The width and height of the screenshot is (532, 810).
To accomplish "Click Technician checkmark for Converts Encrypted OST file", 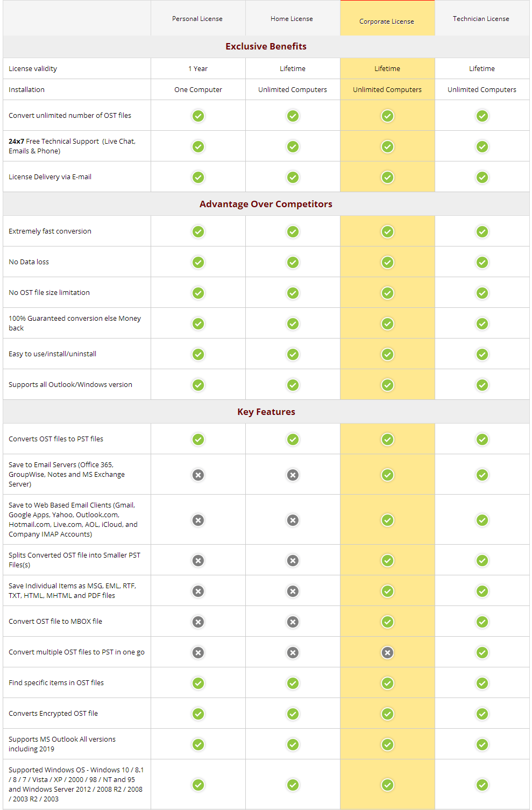I will pyautogui.click(x=482, y=714).
